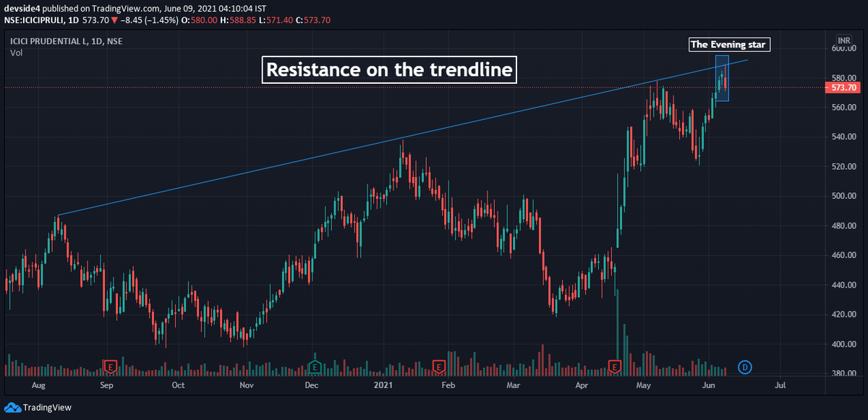
Task: Click the Aug label on time axis
Action: coord(38,386)
